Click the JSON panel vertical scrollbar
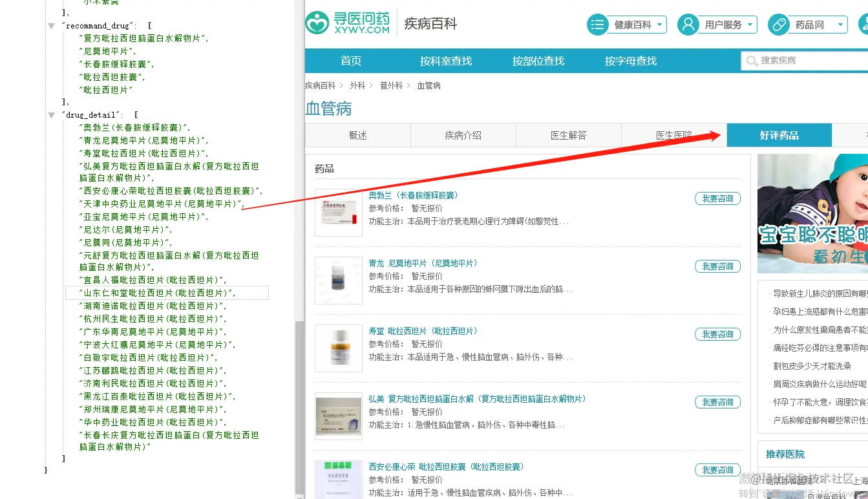Screen dimensions: 868x499 [x=299, y=407]
